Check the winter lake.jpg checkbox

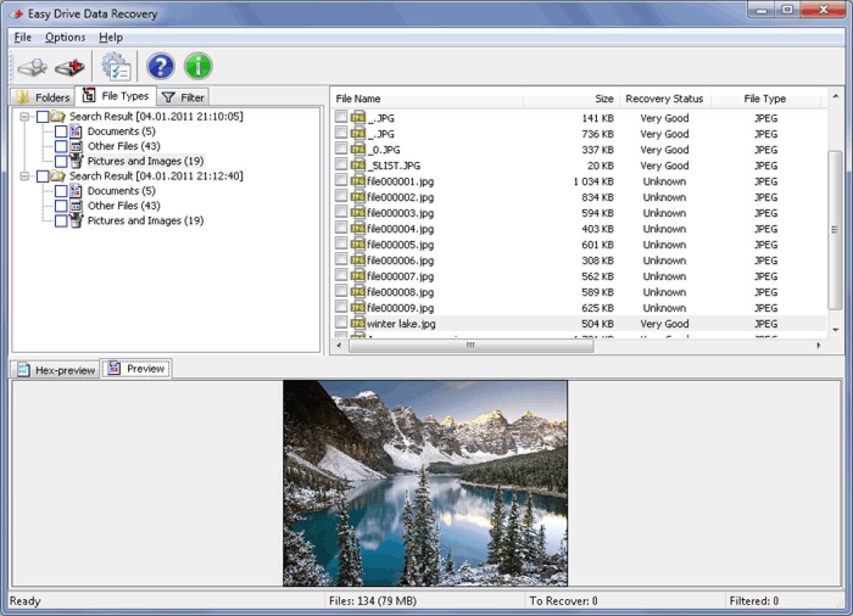click(340, 323)
